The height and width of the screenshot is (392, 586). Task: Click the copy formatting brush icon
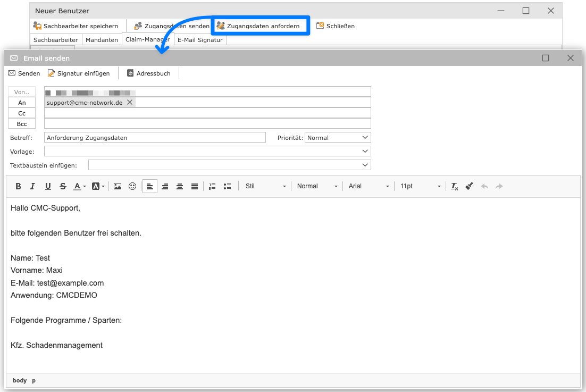coord(469,186)
